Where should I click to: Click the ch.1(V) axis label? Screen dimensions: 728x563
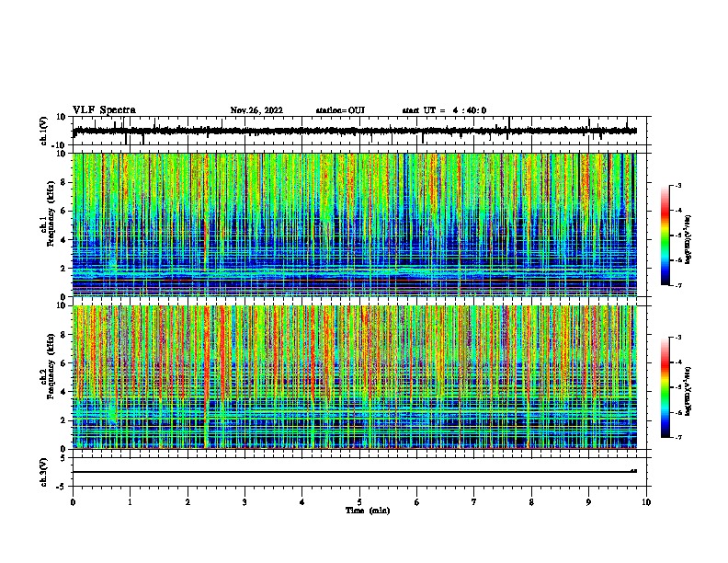pyautogui.click(x=44, y=131)
